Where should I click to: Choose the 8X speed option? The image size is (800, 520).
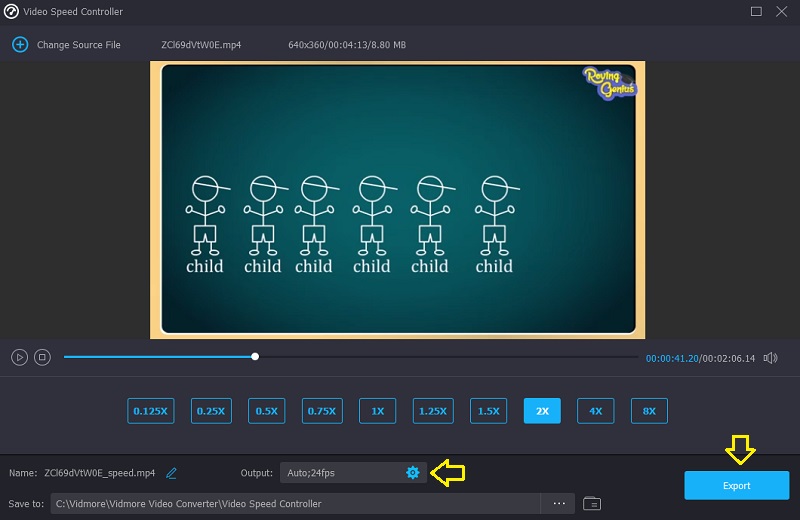[649, 411]
